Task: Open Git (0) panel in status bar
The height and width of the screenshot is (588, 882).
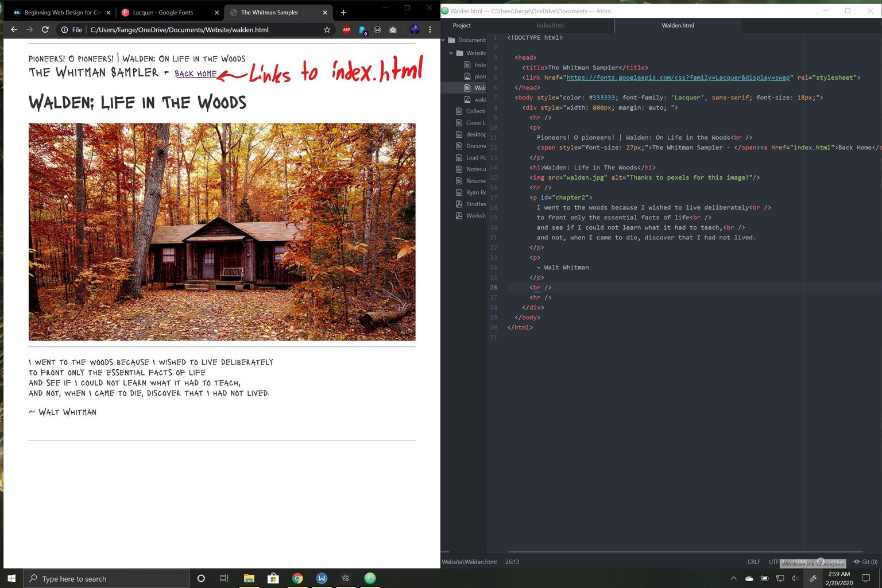Action: pos(865,562)
